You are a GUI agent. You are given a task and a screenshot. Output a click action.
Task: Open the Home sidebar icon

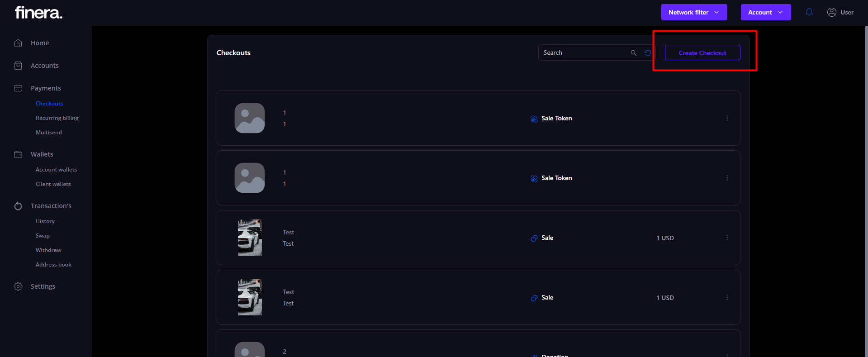pyautogui.click(x=18, y=43)
